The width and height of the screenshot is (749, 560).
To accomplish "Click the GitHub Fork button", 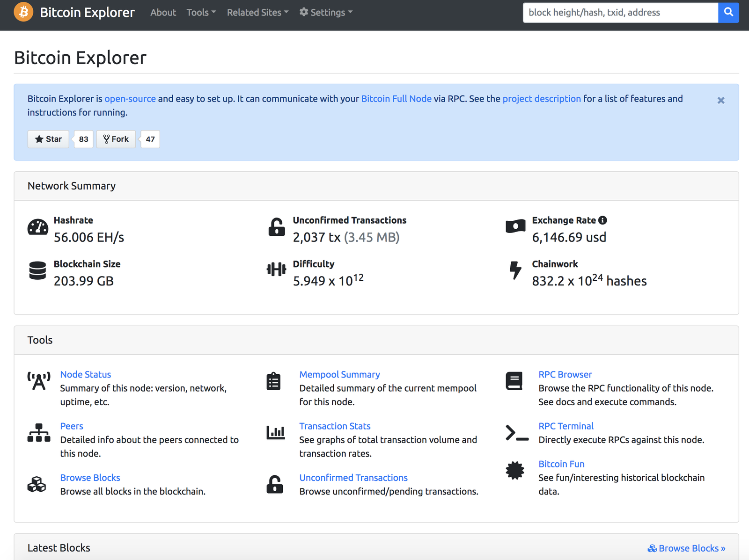I will click(x=116, y=139).
